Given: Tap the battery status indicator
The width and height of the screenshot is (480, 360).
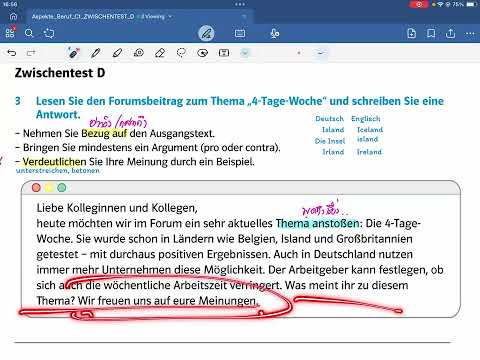Looking at the screenshot, I should (471, 5).
